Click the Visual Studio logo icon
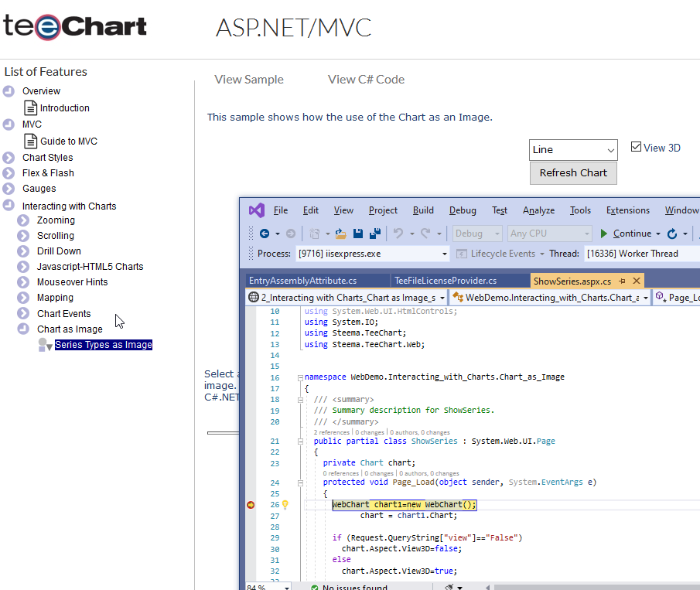The width and height of the screenshot is (700, 590). [x=257, y=210]
